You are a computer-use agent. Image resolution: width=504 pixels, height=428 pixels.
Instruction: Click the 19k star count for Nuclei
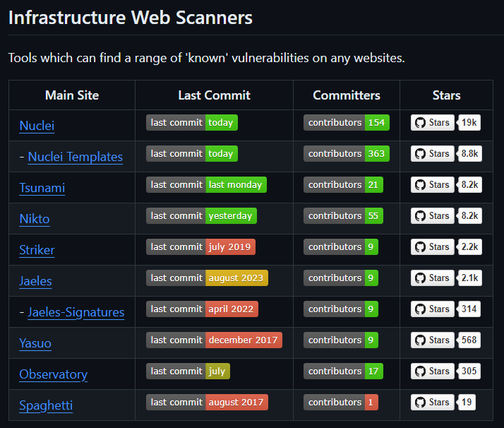pyautogui.click(x=469, y=122)
